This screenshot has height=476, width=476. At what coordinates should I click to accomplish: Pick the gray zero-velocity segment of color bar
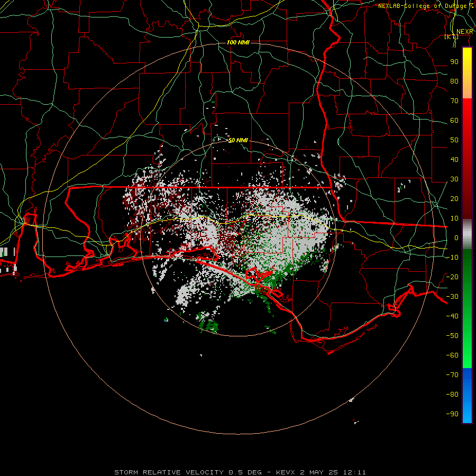click(467, 234)
